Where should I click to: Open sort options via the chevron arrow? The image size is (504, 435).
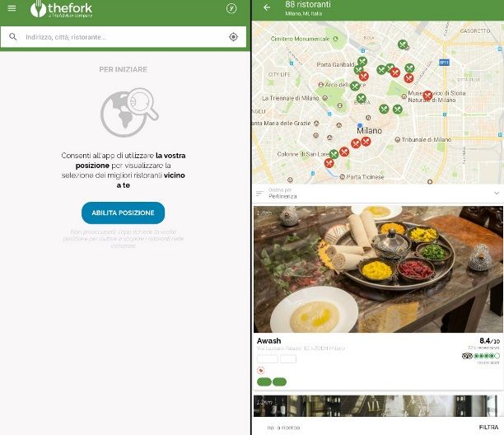tap(497, 194)
